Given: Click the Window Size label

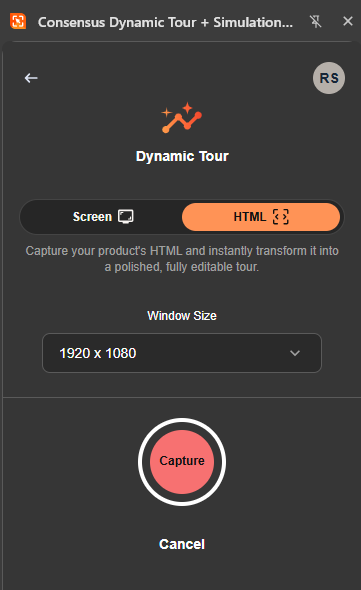Looking at the screenshot, I should coord(182,316).
